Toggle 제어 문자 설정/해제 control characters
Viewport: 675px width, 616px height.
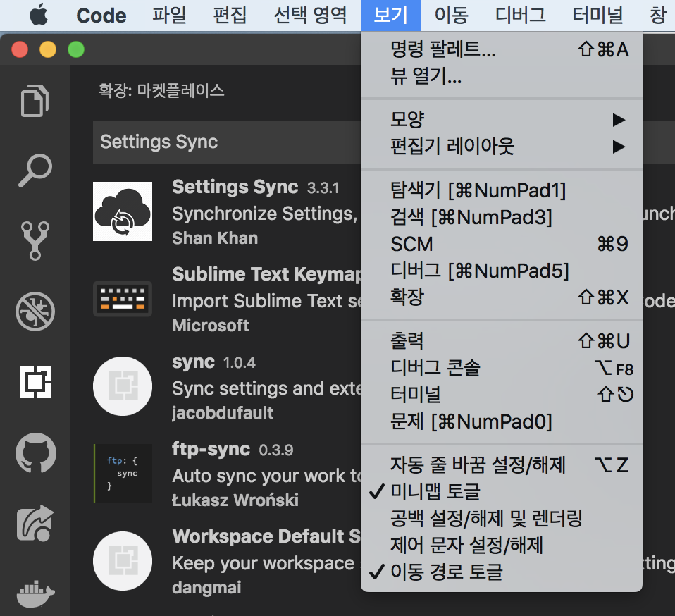502,545
